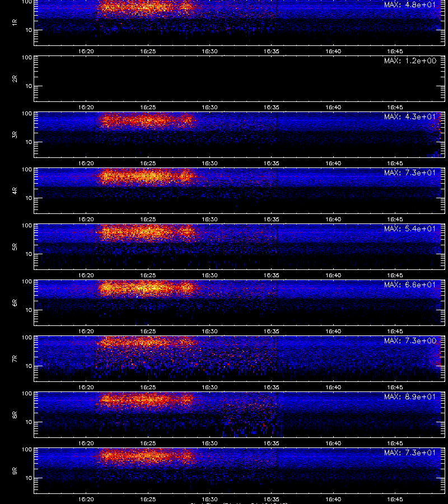448x504 pixels.
Task: Click the 16:30 tick label under panel 2R
Action: (209, 108)
